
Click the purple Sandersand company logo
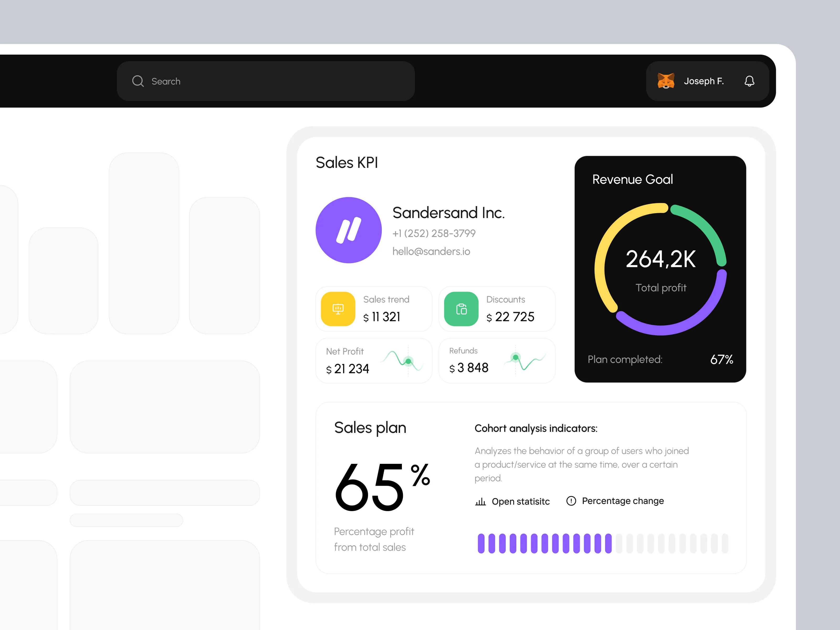tap(348, 230)
